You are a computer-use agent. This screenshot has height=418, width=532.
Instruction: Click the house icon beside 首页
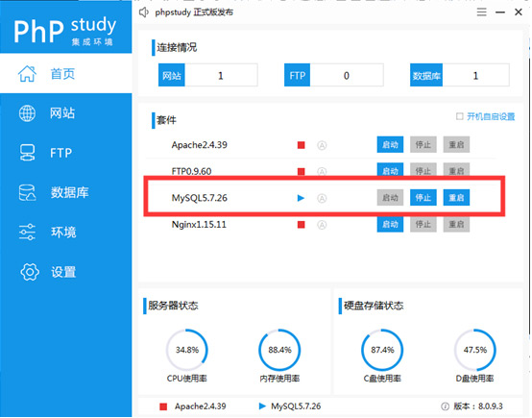[27, 73]
